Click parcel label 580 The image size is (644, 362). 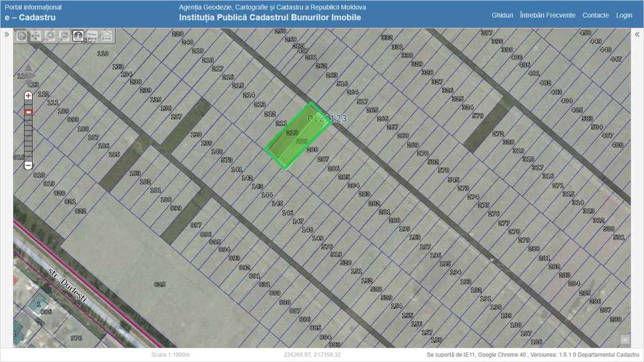[609, 229]
